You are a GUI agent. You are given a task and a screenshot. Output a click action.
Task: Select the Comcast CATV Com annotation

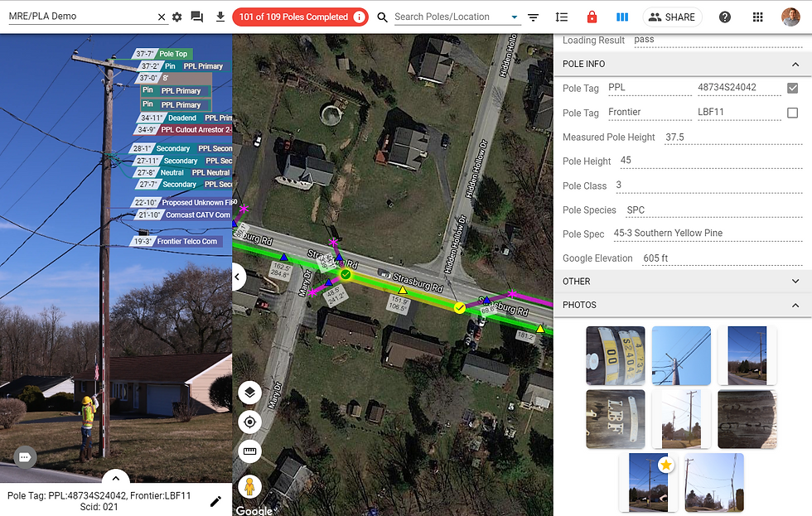[x=184, y=215]
